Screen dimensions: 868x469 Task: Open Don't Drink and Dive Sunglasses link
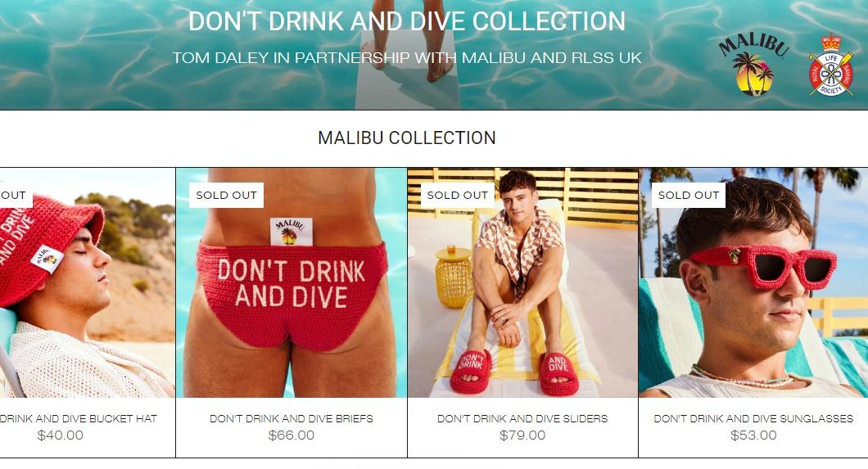coord(753,419)
